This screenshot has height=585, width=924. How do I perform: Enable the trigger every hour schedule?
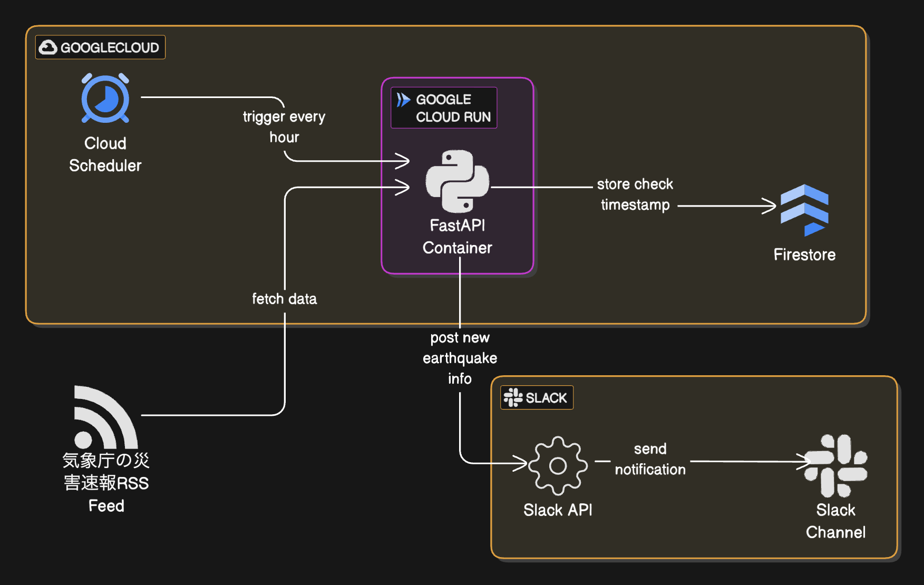point(284,126)
